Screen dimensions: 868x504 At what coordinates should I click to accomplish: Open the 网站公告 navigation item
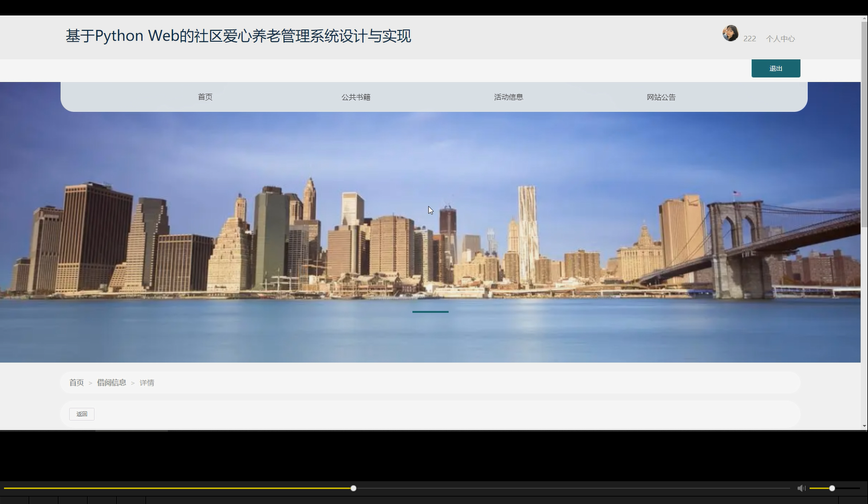click(x=661, y=97)
